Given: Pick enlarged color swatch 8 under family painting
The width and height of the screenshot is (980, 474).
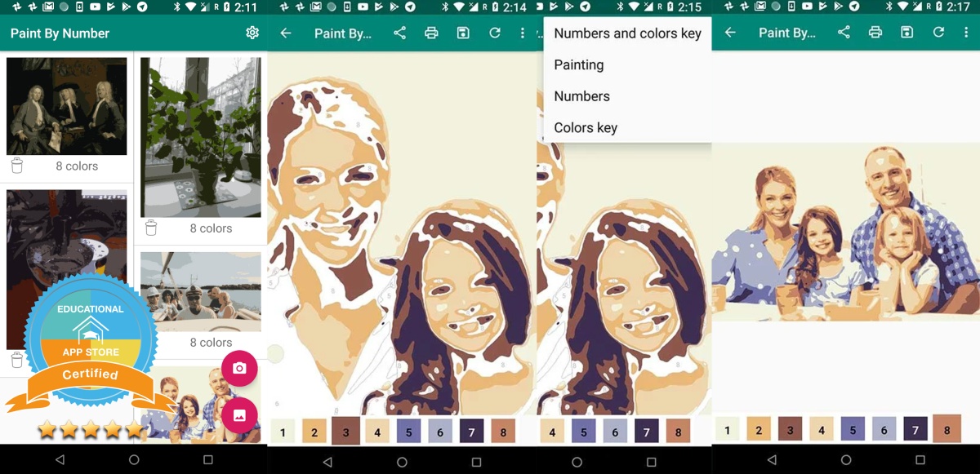Looking at the screenshot, I should click(947, 429).
